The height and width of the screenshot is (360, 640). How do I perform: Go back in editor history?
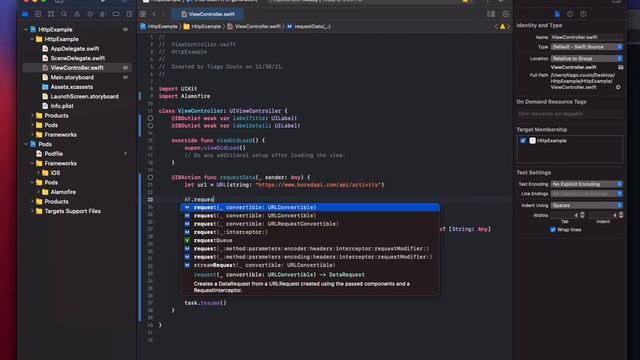pyautogui.click(x=154, y=14)
